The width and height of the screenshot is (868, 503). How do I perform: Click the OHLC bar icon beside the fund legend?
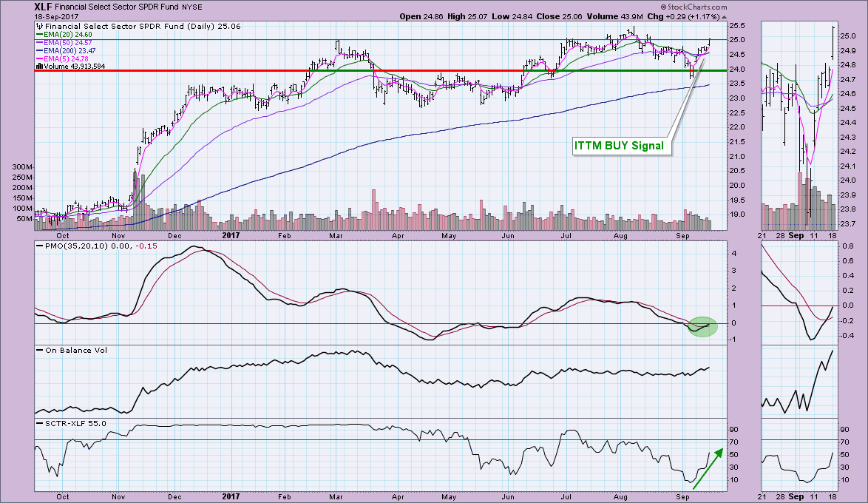click(39, 26)
